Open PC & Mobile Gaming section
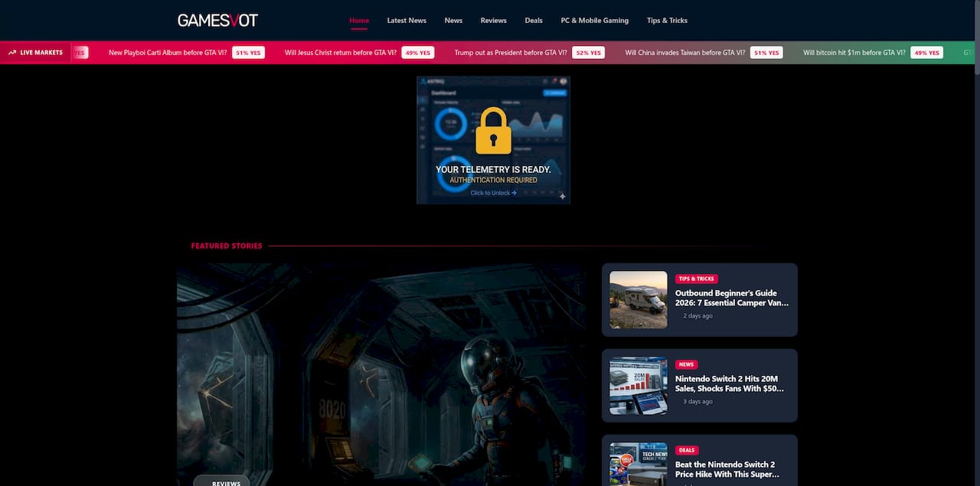This screenshot has width=980, height=486. (595, 21)
